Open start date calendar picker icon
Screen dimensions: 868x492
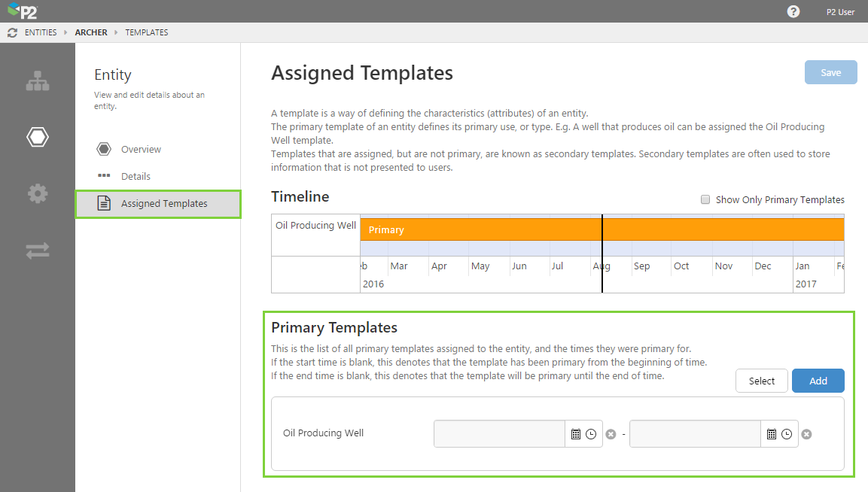576,434
